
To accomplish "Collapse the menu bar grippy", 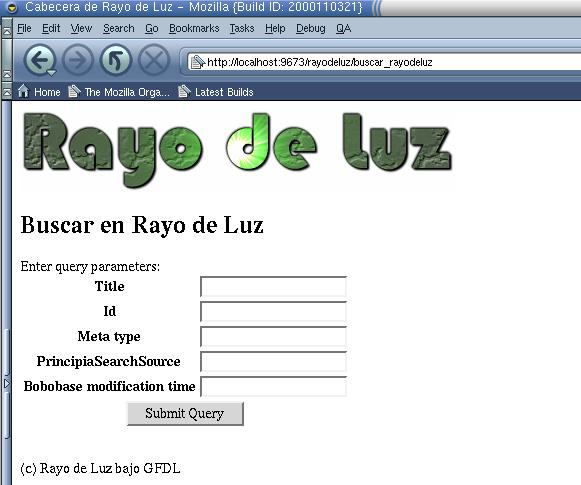I will pos(7,29).
